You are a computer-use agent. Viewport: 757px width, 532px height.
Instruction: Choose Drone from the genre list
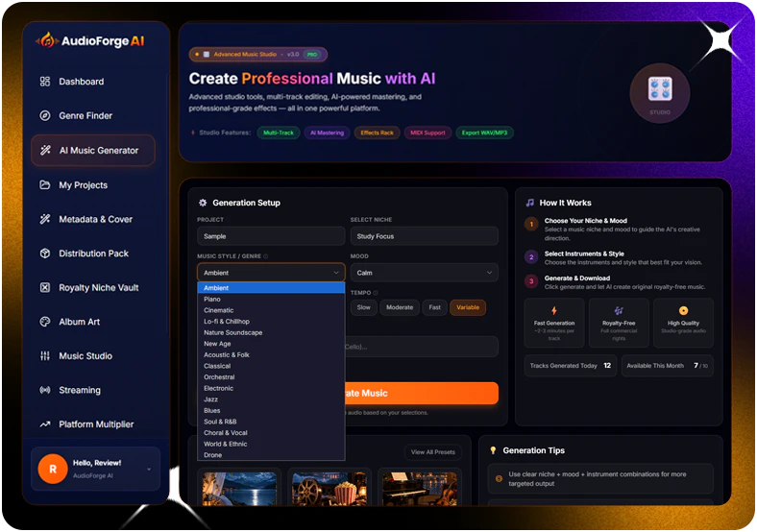271,455
